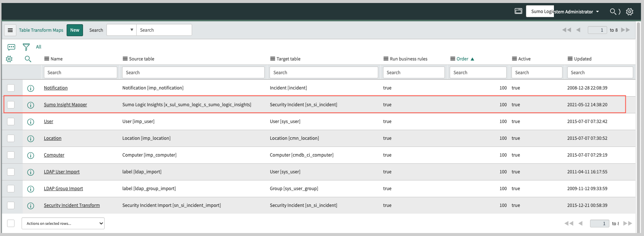The height and width of the screenshot is (236, 644).
Task: Click the Name column search field
Action: [80, 73]
